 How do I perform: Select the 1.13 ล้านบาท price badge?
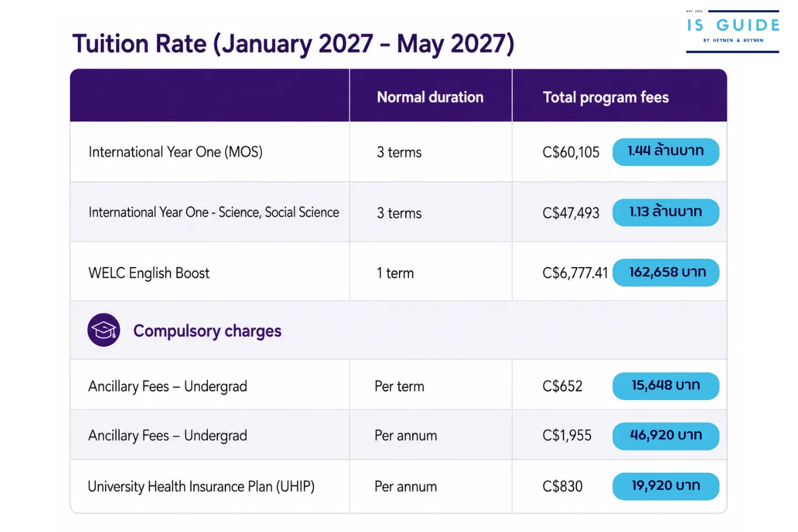[x=666, y=212]
